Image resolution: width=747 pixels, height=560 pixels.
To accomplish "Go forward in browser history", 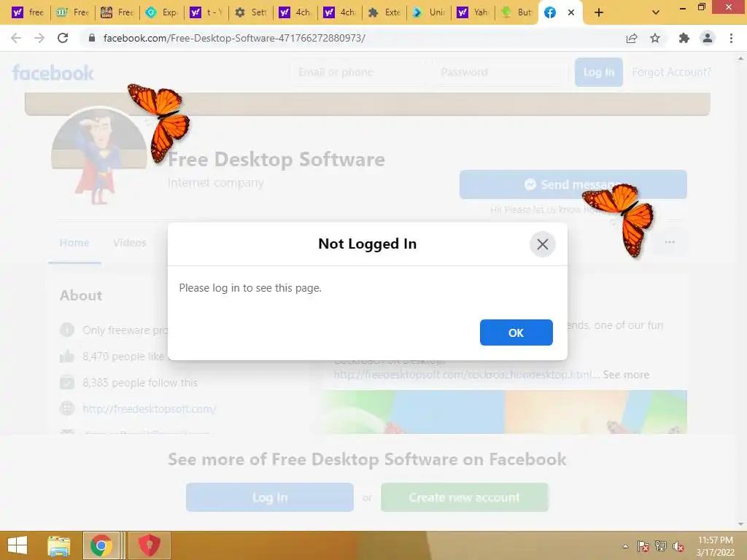I will point(39,38).
